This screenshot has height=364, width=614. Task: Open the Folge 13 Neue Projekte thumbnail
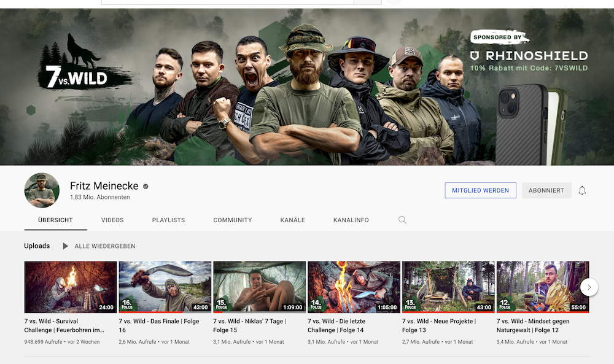click(x=448, y=287)
